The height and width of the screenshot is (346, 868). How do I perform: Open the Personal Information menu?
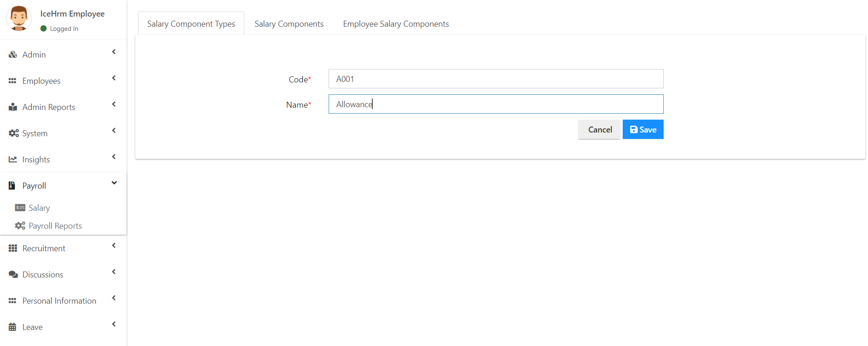pyautogui.click(x=63, y=301)
